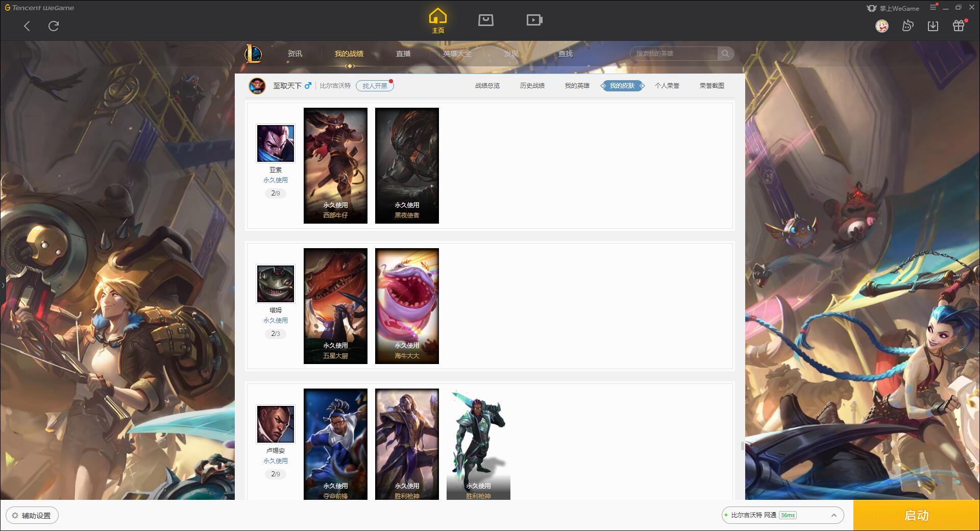
Task: Expand the left edge sidebar handle
Action: coord(3,285)
